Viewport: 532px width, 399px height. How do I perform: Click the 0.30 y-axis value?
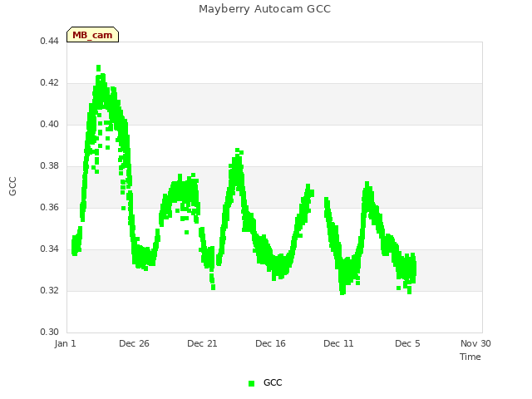49,332
